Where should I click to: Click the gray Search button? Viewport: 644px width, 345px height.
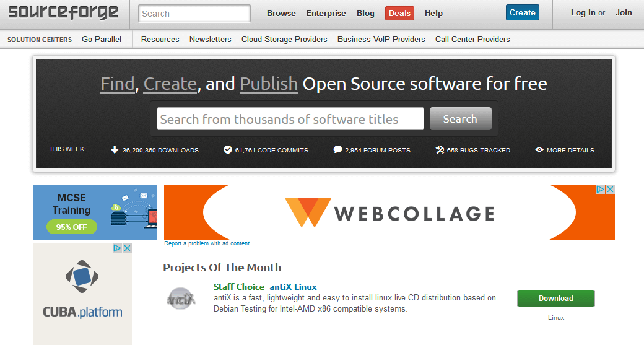click(x=461, y=119)
